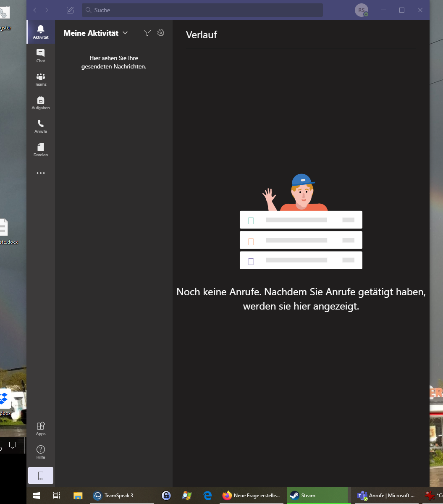The width and height of the screenshot is (443, 504).
Task: Open File Explorer from the taskbar
Action: click(x=78, y=496)
